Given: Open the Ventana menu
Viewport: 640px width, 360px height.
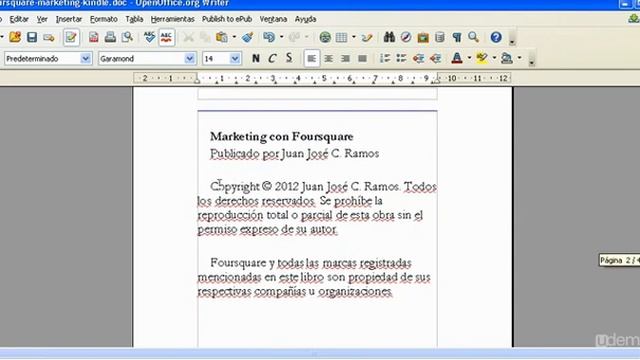Looking at the screenshot, I should click(x=273, y=19).
